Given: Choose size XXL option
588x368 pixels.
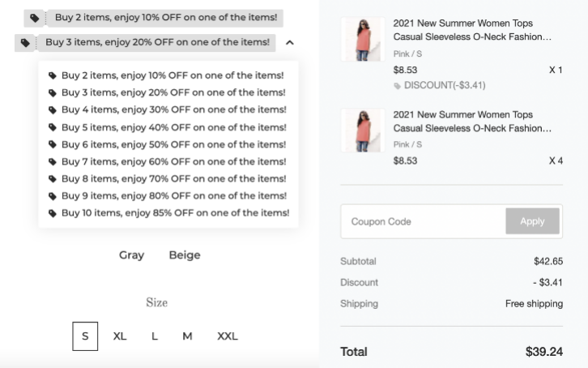Looking at the screenshot, I should point(228,336).
